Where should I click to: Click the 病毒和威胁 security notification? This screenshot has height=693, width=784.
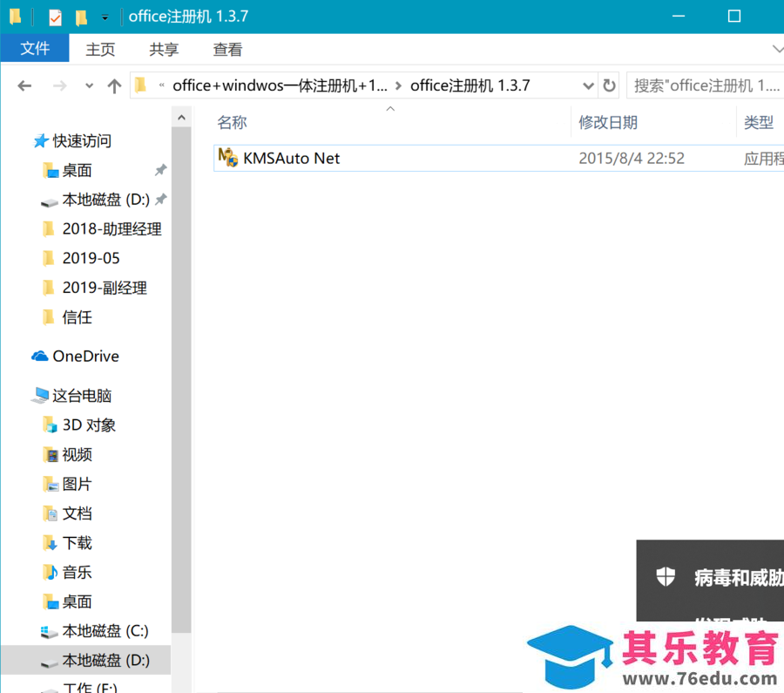(x=710, y=581)
